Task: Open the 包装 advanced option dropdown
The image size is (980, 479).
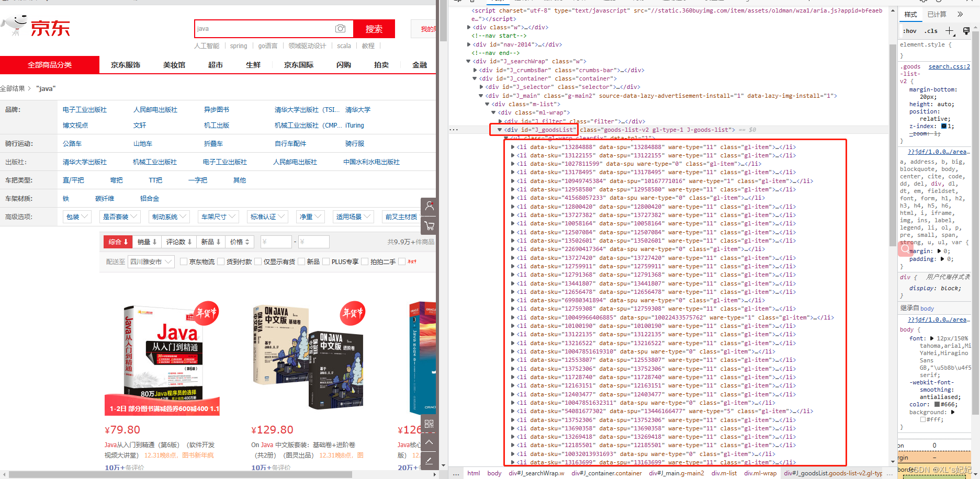Action: tap(77, 216)
